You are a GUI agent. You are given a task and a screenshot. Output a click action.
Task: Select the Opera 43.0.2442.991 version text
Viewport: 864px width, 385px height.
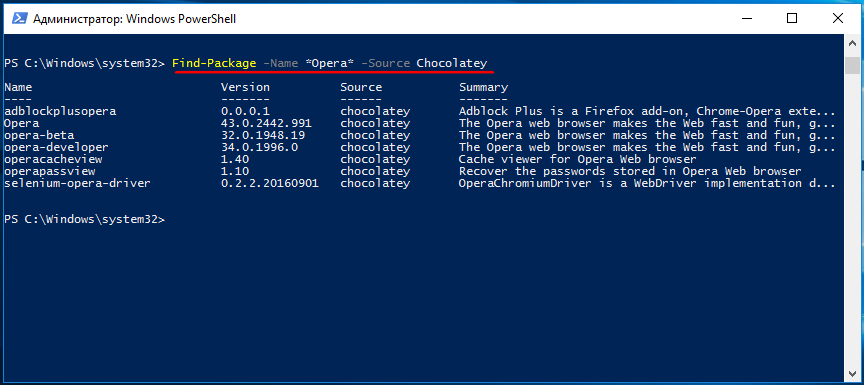[x=266, y=123]
